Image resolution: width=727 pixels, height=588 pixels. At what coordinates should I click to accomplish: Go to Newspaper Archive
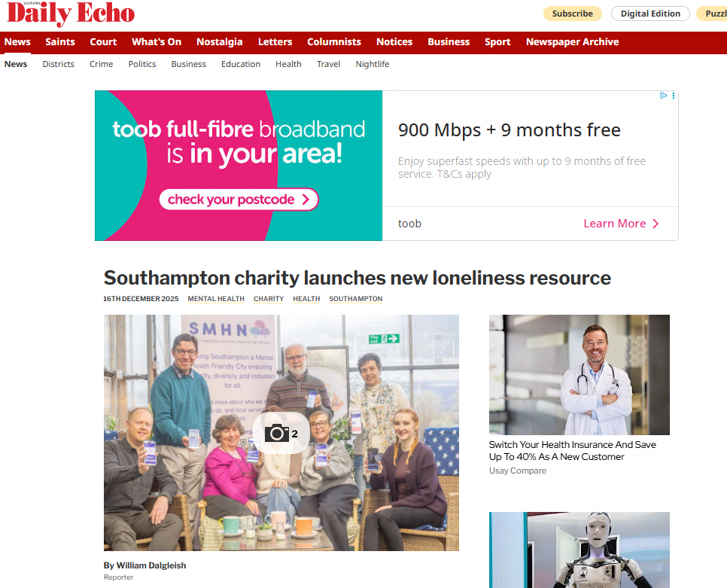pyautogui.click(x=572, y=41)
